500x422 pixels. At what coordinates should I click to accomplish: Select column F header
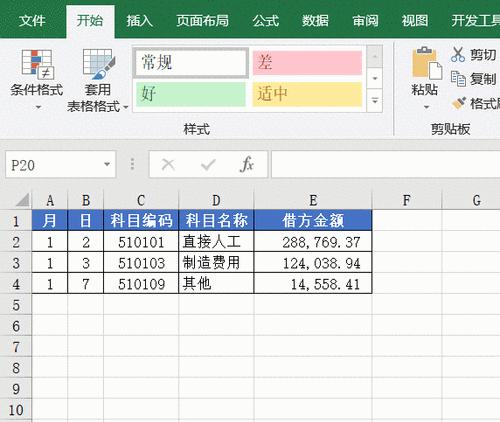407,200
